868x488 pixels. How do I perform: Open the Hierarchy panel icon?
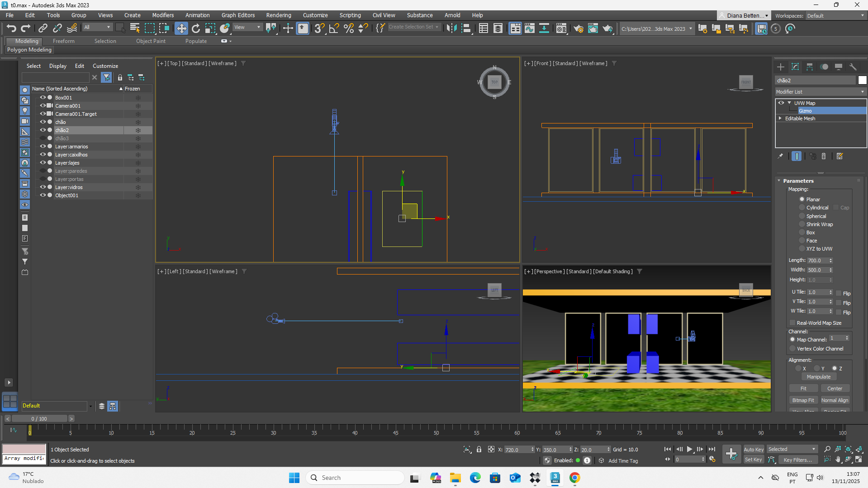coord(810,67)
